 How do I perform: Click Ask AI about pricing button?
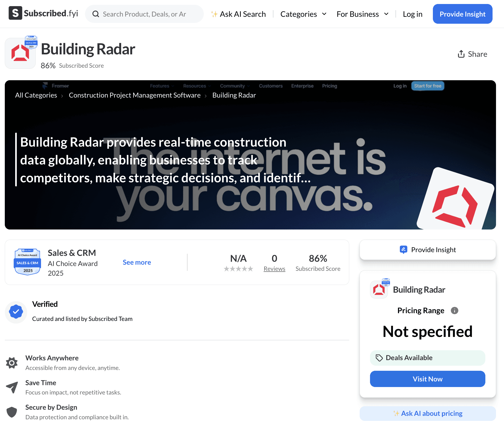[428, 413]
